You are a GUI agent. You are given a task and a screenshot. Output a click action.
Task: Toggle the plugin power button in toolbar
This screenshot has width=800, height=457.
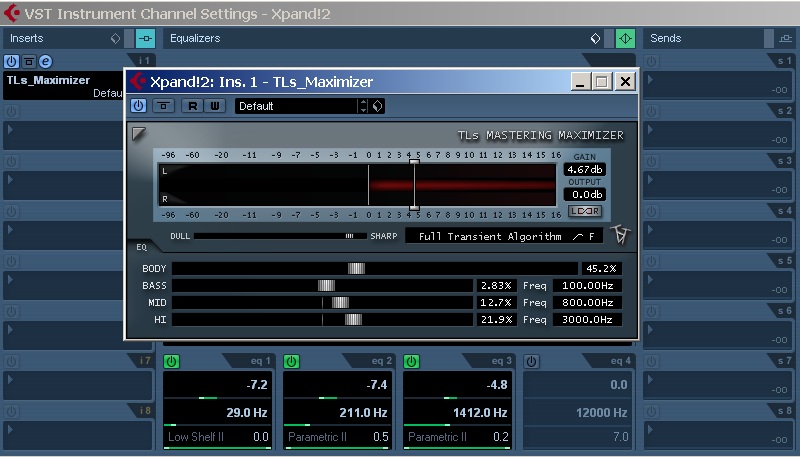click(138, 106)
